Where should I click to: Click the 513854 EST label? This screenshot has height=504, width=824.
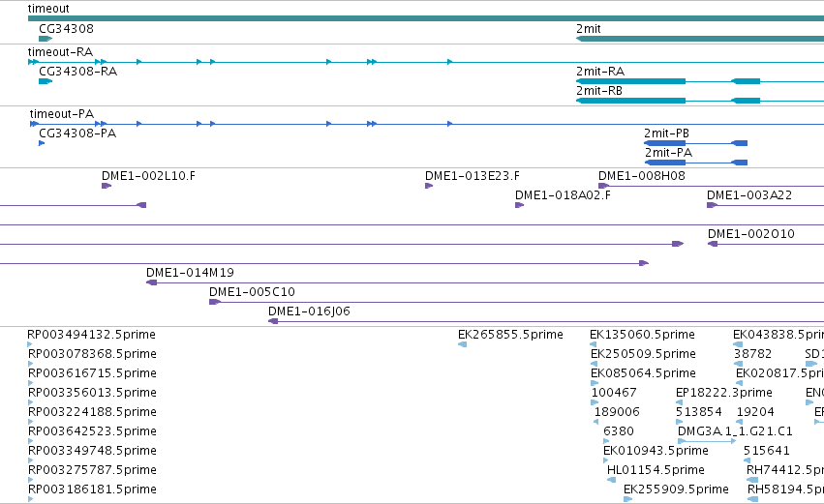(698, 412)
